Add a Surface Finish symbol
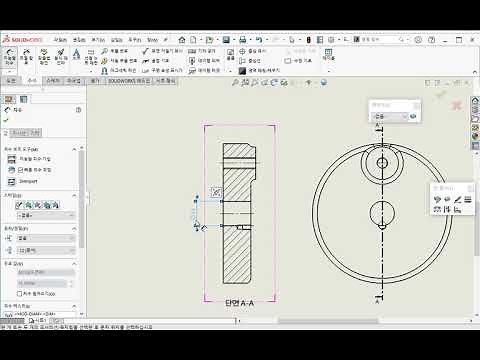The height and width of the screenshot is (360, 480). pos(162,51)
